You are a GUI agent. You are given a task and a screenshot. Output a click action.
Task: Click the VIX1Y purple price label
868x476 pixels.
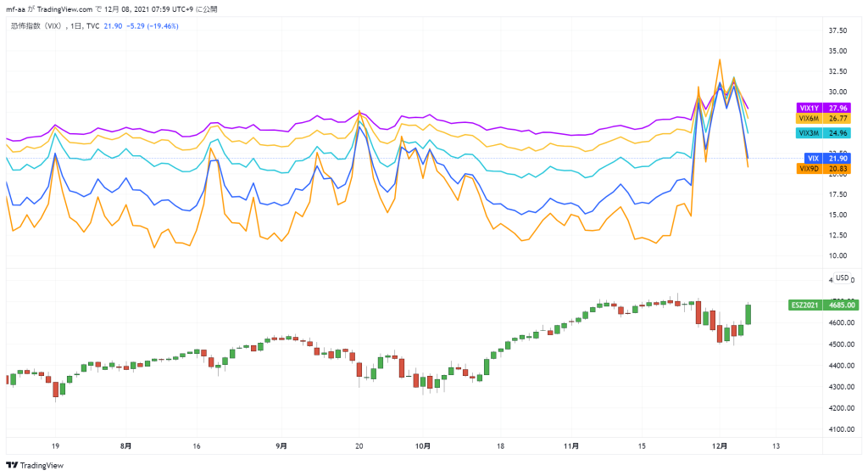point(822,108)
